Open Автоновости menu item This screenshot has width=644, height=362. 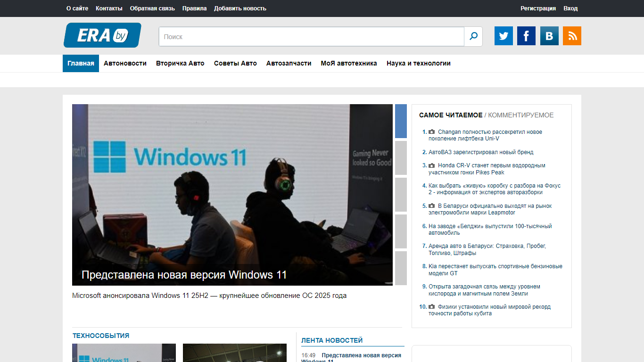[x=125, y=63]
